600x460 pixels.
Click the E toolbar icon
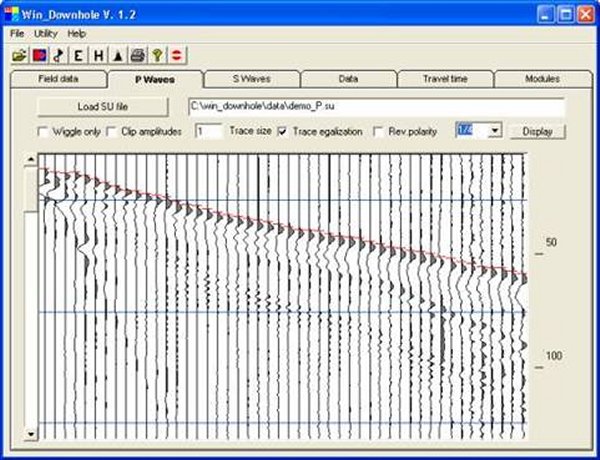coord(79,54)
